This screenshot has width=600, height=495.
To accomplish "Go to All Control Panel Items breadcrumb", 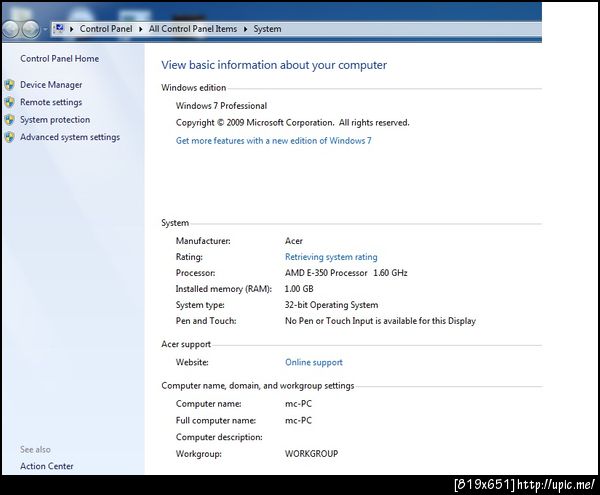I will (193, 29).
